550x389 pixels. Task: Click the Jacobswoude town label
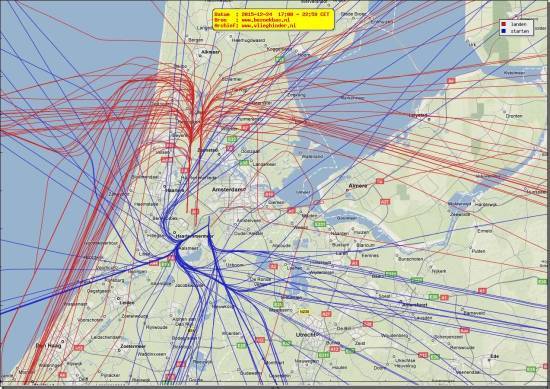(x=189, y=285)
